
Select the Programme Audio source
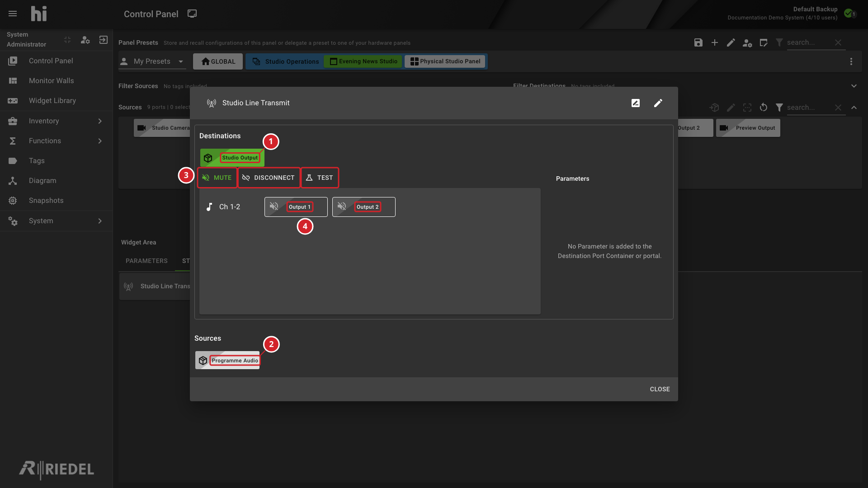click(227, 360)
